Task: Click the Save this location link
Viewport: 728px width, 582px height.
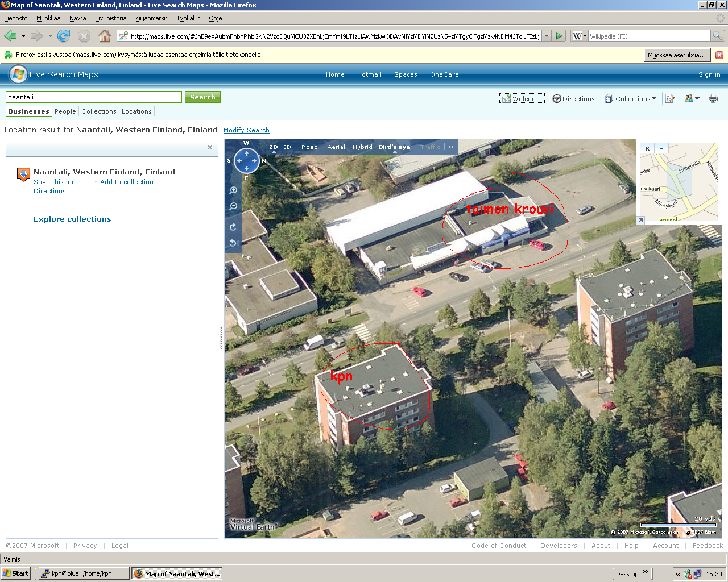Action: coord(62,182)
